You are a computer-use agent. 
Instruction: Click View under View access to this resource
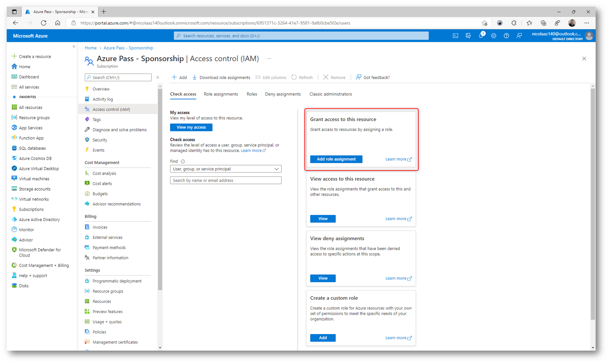(x=323, y=219)
